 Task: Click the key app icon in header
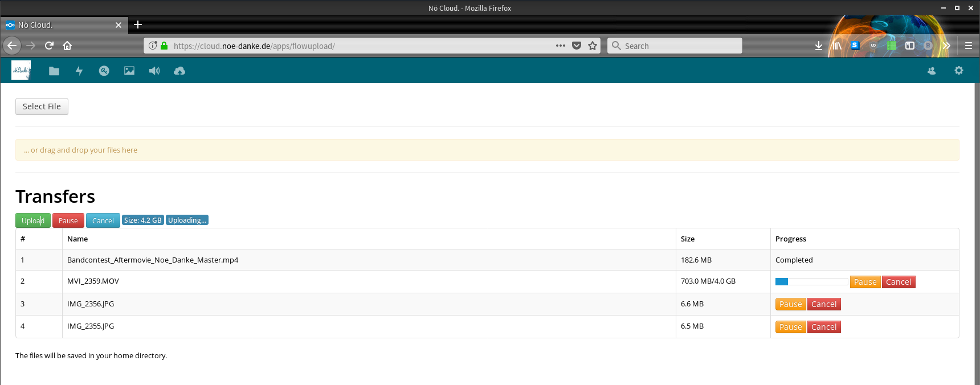click(104, 71)
